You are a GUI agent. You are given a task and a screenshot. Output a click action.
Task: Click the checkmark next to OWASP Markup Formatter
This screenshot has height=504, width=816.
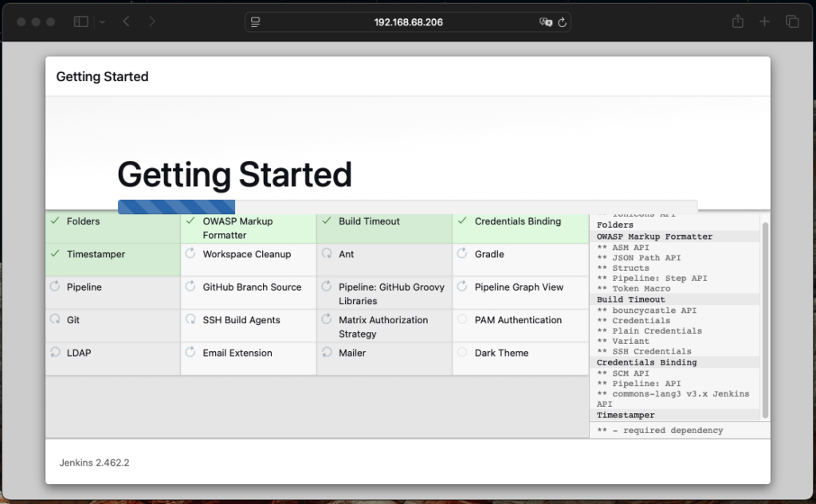pyautogui.click(x=190, y=221)
